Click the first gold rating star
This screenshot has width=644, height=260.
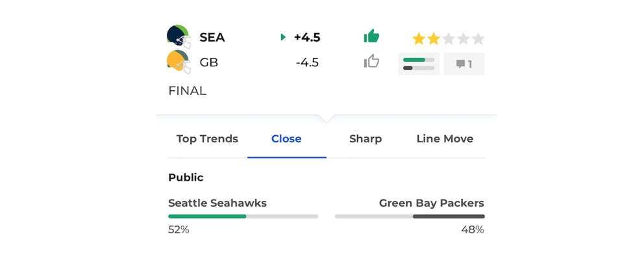(419, 39)
